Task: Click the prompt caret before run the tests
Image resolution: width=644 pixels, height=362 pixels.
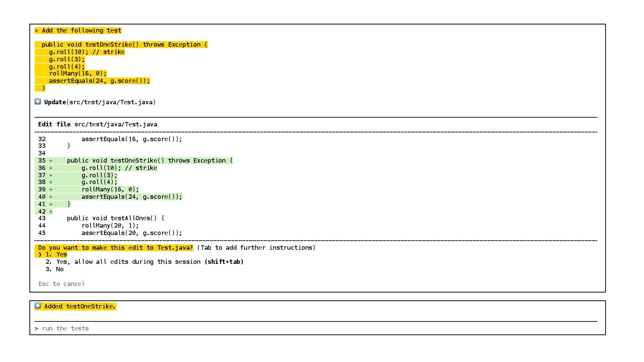Action: pos(37,328)
